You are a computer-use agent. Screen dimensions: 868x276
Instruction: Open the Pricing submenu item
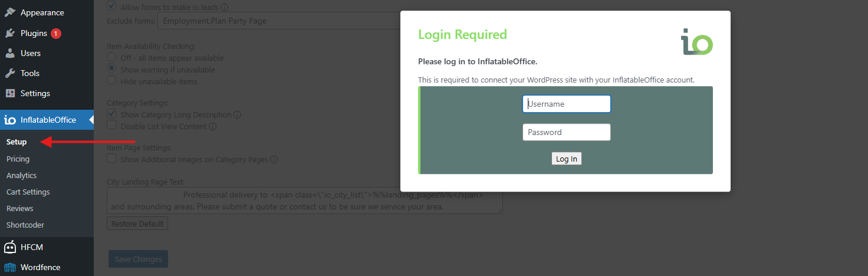(x=18, y=159)
